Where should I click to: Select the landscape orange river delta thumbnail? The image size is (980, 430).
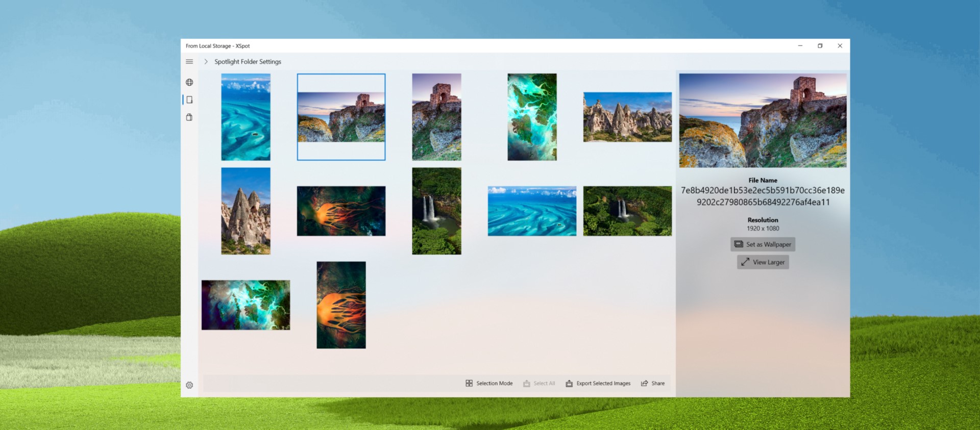tap(341, 211)
